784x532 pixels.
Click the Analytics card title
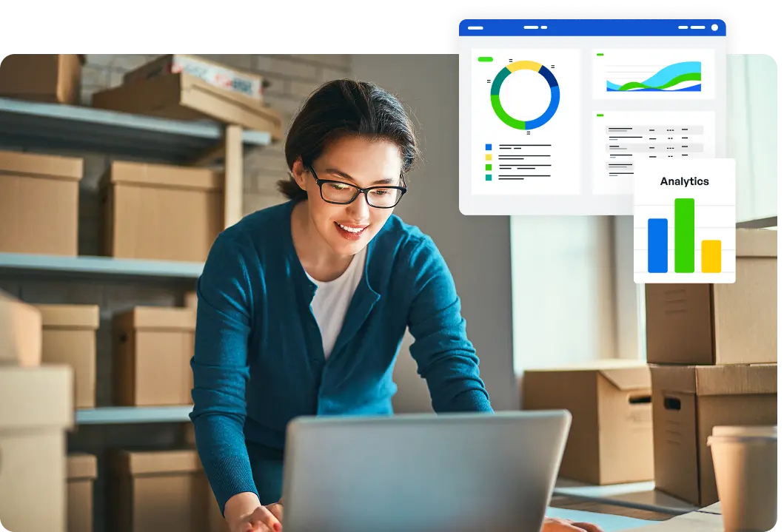click(x=684, y=181)
